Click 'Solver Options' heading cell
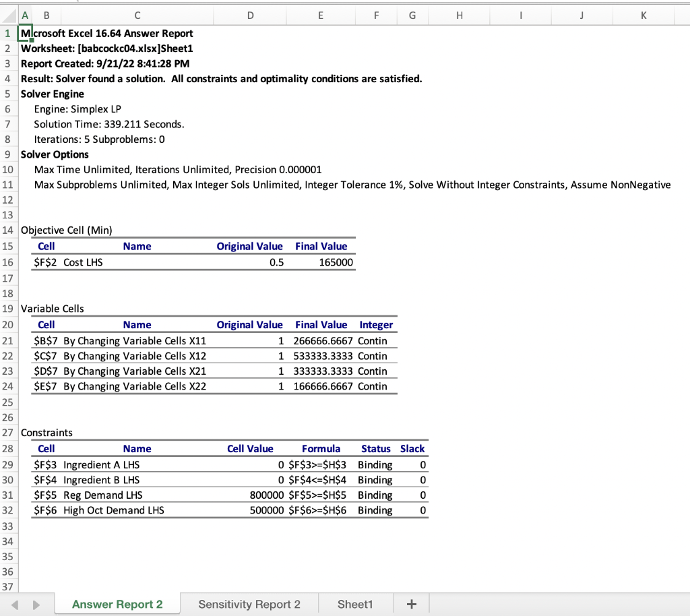Viewport: 690px width, 616px height. [55, 154]
